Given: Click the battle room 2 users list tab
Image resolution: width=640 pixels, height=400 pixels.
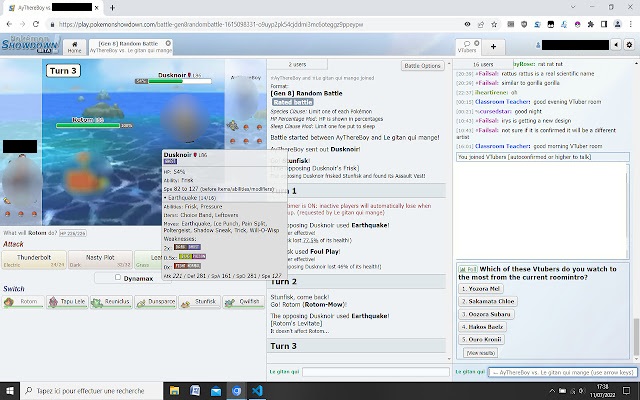Looking at the screenshot, I should (297, 64).
